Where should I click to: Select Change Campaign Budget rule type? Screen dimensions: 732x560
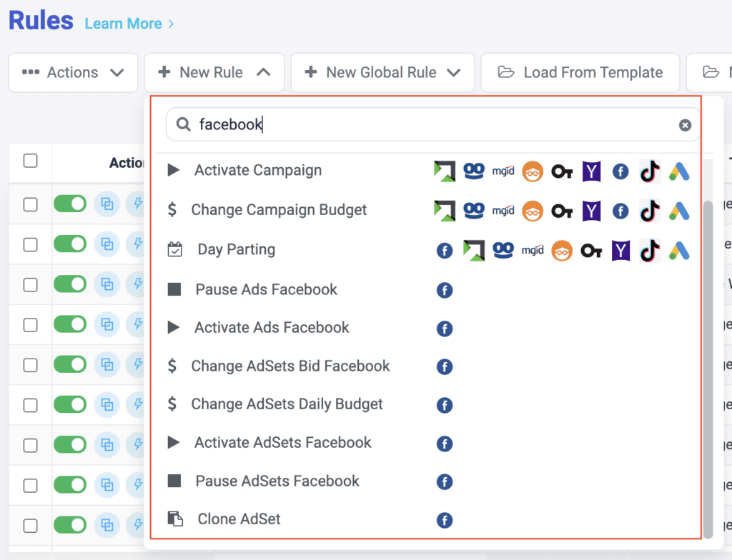coord(279,210)
